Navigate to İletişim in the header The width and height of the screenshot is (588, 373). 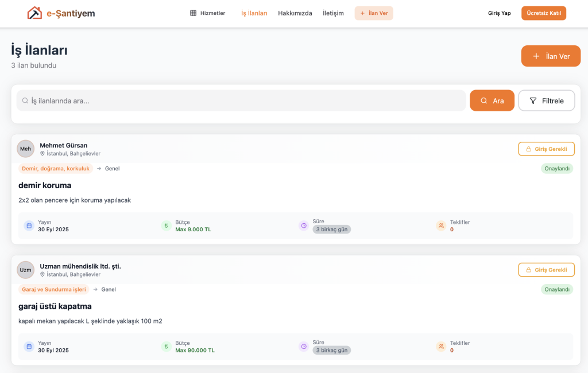333,13
